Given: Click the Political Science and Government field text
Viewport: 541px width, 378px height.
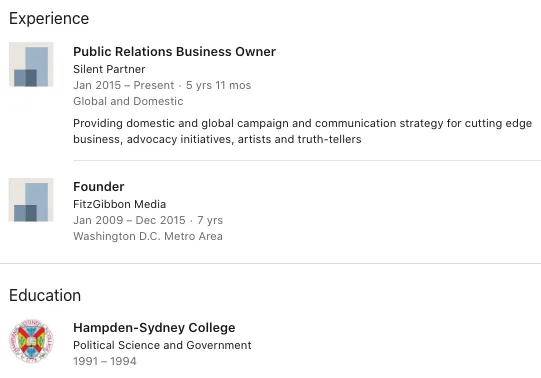Looking at the screenshot, I should 162,345.
